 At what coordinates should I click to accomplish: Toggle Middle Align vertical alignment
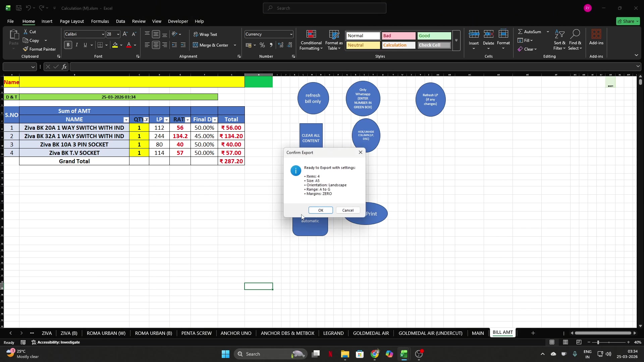point(156,34)
